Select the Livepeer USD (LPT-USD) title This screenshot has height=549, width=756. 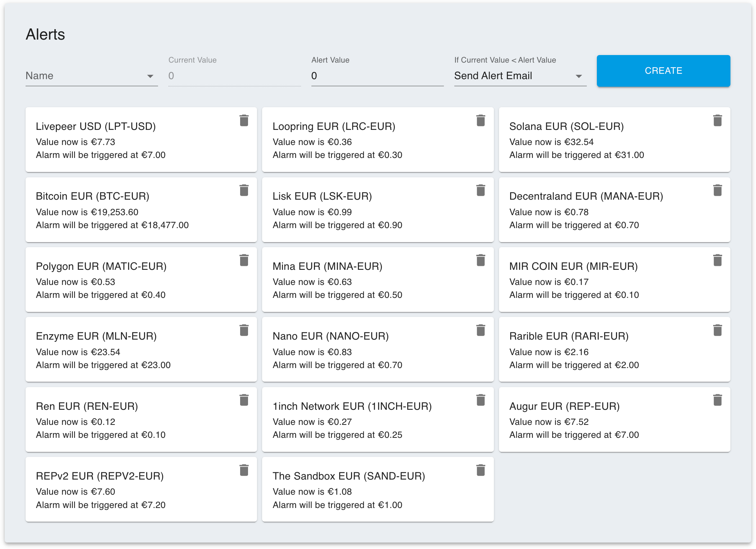[96, 127]
